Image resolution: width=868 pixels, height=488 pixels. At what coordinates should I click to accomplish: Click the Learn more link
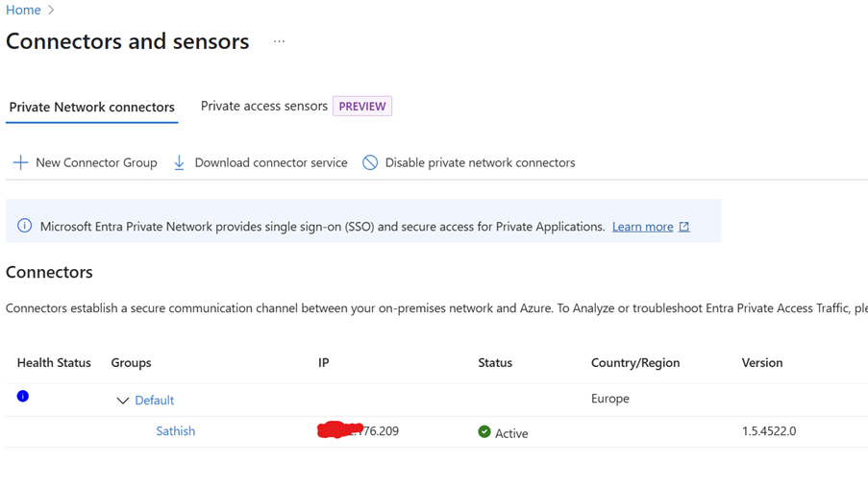pyautogui.click(x=642, y=227)
